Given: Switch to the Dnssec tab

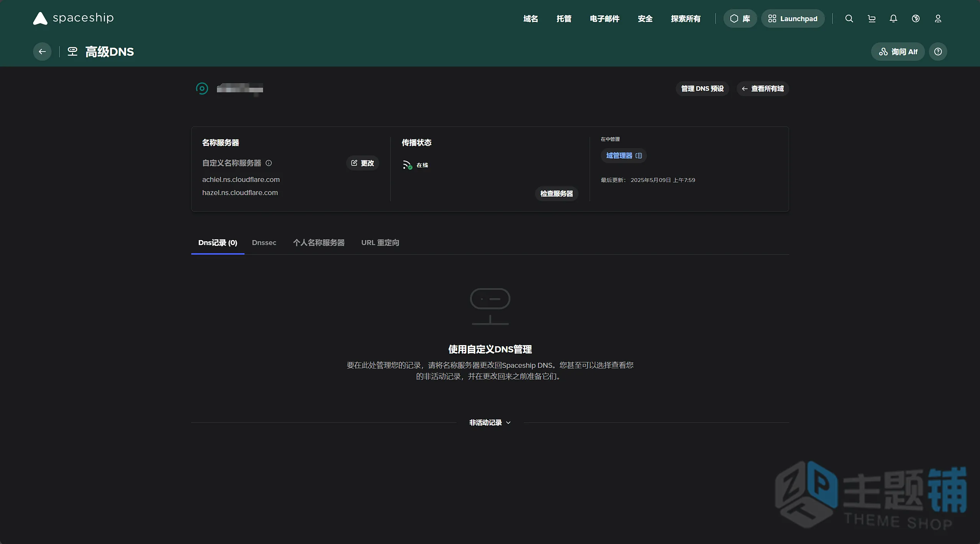Looking at the screenshot, I should coord(264,243).
